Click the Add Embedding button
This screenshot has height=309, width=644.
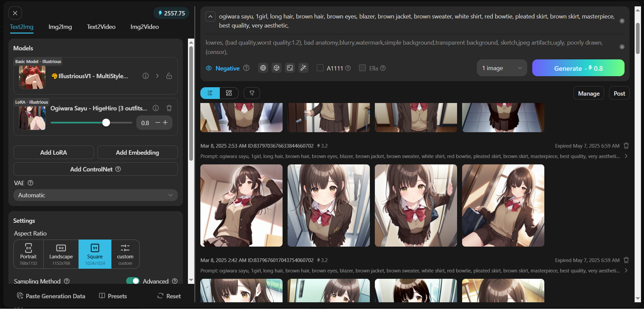click(x=138, y=152)
